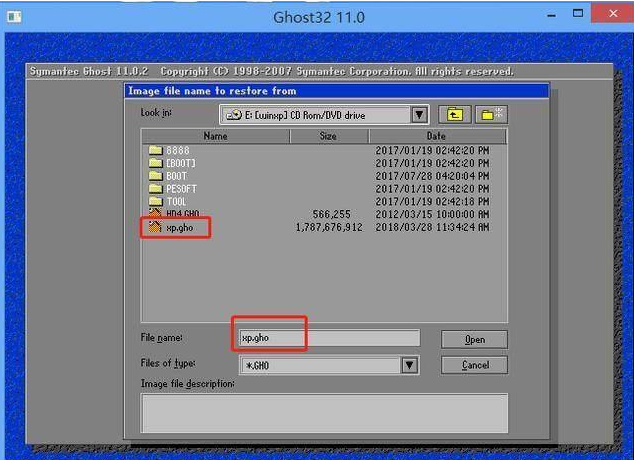Click the Open button
Viewport: 634px width, 460px height.
[474, 340]
